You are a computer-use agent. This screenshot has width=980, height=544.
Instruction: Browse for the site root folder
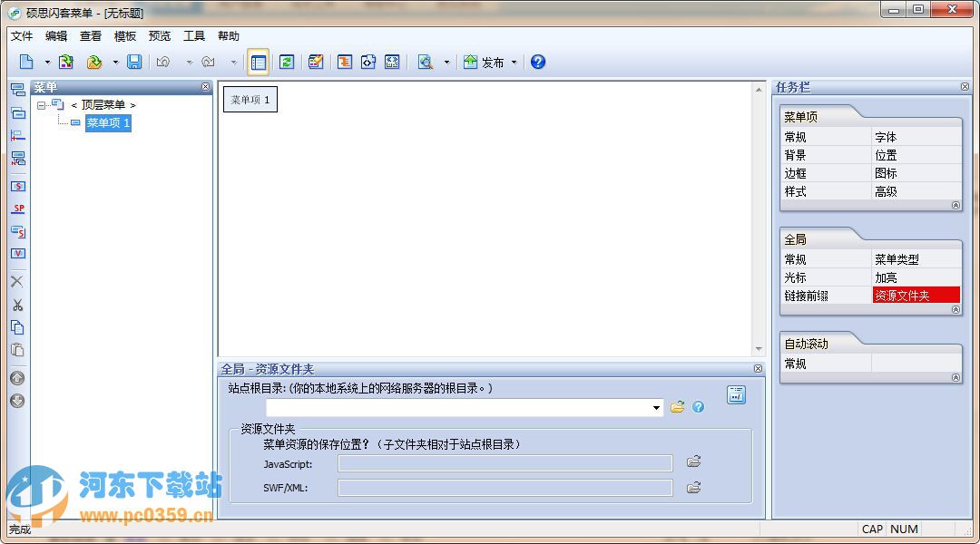(x=677, y=407)
